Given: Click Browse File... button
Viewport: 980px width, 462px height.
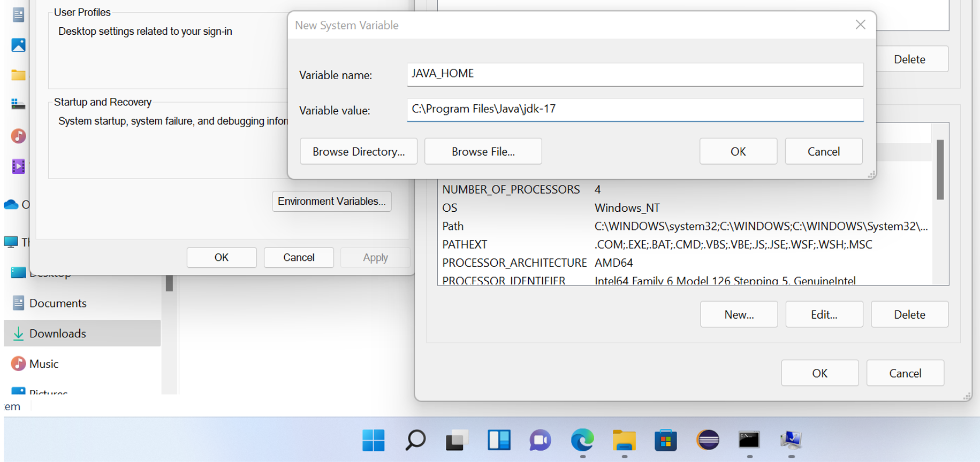Looking at the screenshot, I should click(483, 151).
